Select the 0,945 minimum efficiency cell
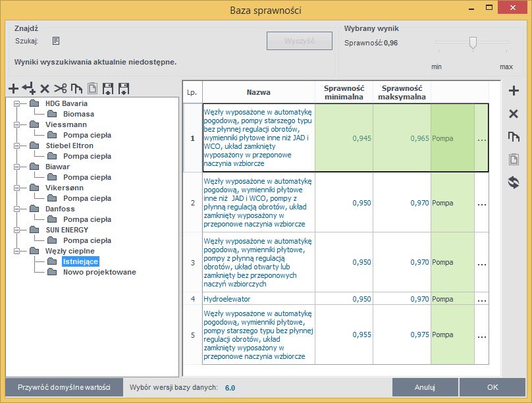The width and height of the screenshot is (532, 403). pos(344,138)
